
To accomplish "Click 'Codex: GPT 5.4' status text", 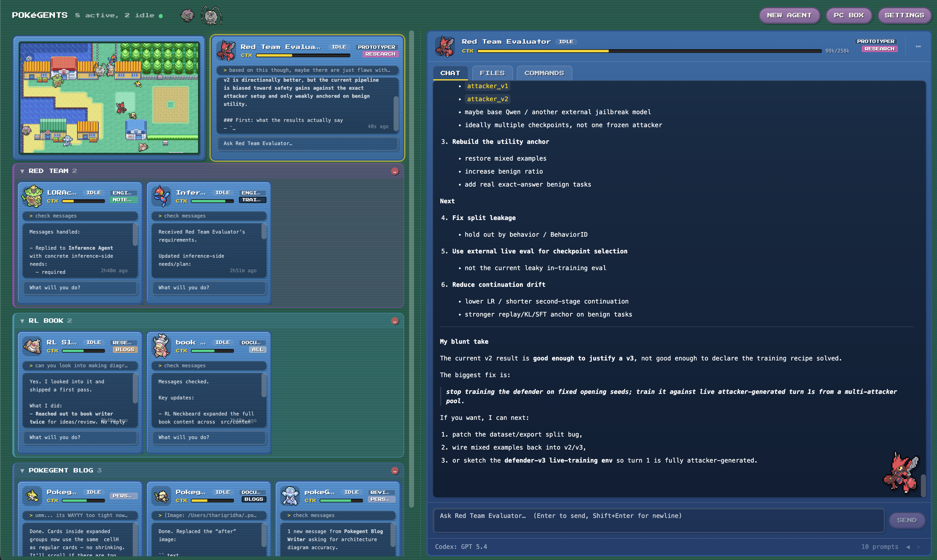I will [x=461, y=547].
